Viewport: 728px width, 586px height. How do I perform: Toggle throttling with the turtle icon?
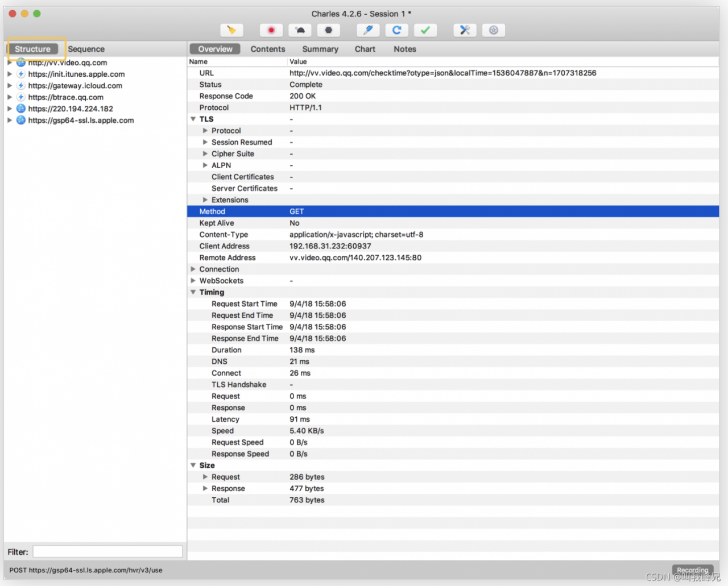[300, 30]
